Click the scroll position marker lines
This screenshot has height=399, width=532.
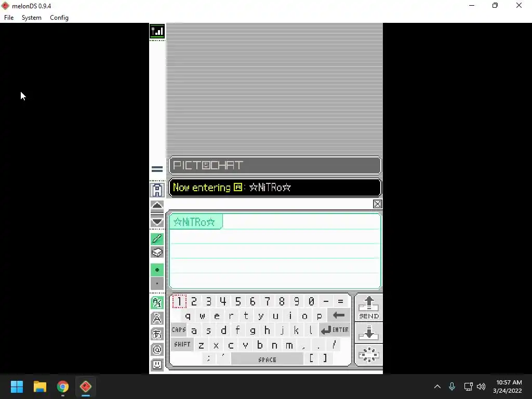pyautogui.click(x=157, y=169)
